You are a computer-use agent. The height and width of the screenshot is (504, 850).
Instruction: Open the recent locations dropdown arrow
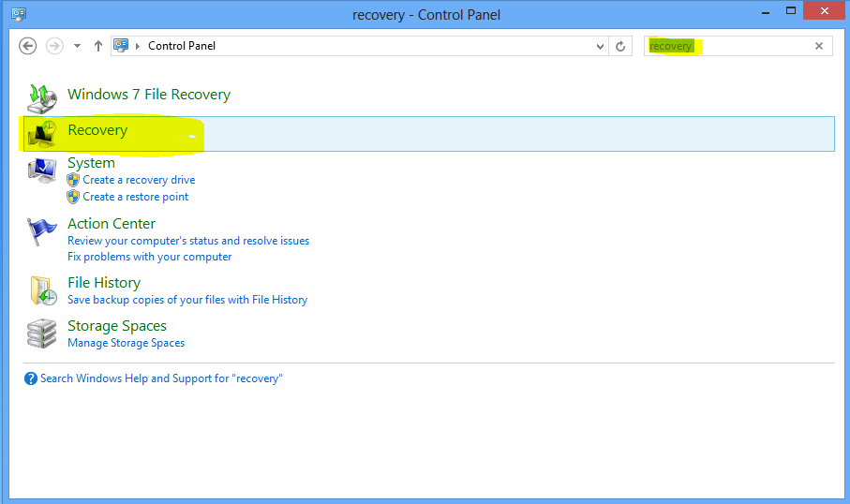tap(78, 46)
